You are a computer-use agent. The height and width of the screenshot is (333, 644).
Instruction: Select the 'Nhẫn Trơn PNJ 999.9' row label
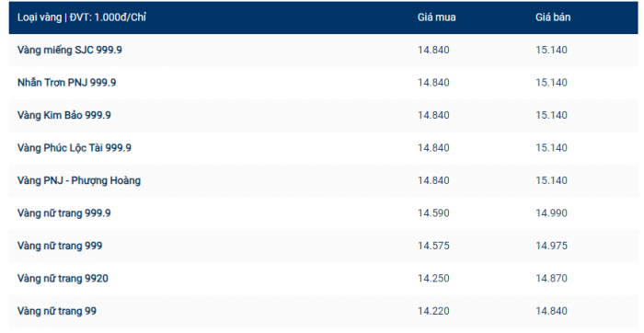click(66, 83)
